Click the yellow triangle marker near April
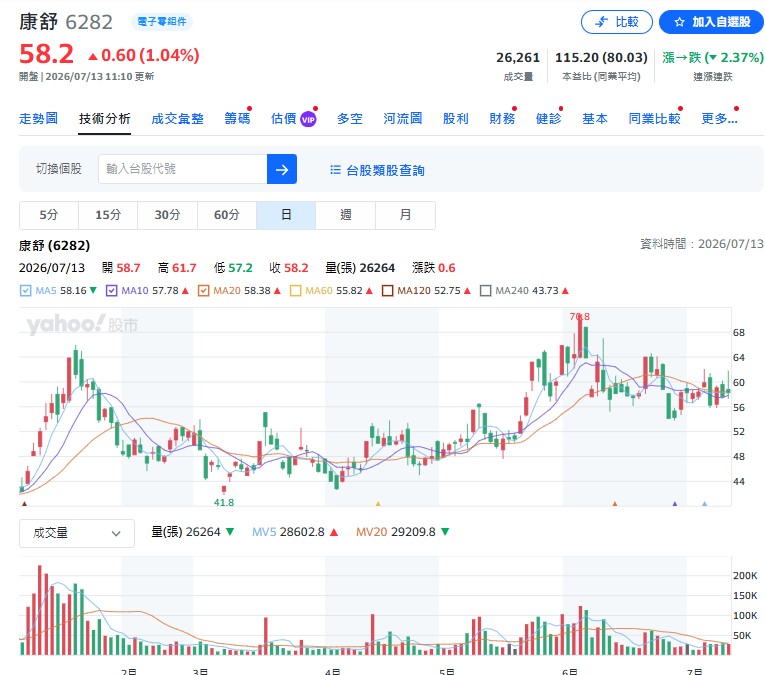This screenshot has width=765, height=675. pos(378,504)
